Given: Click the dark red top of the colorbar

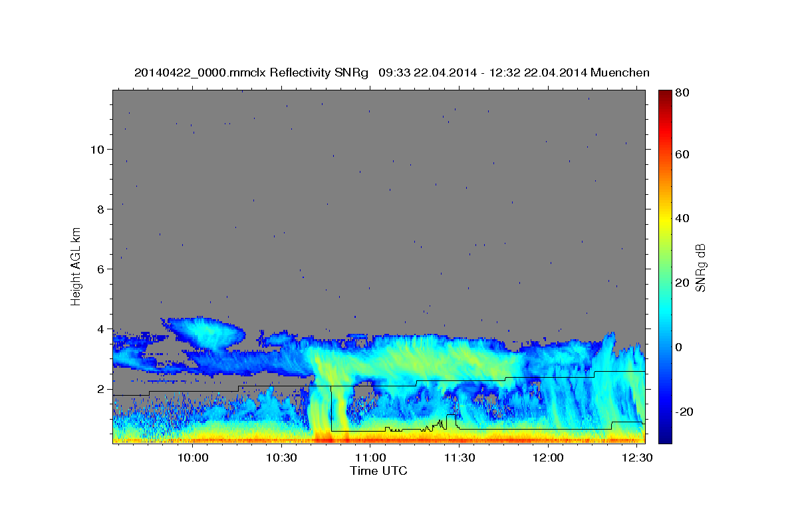Looking at the screenshot, I should tap(664, 96).
